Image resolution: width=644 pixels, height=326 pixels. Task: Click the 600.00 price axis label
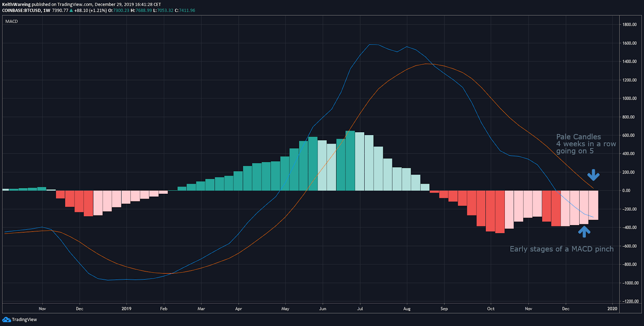[630, 135]
